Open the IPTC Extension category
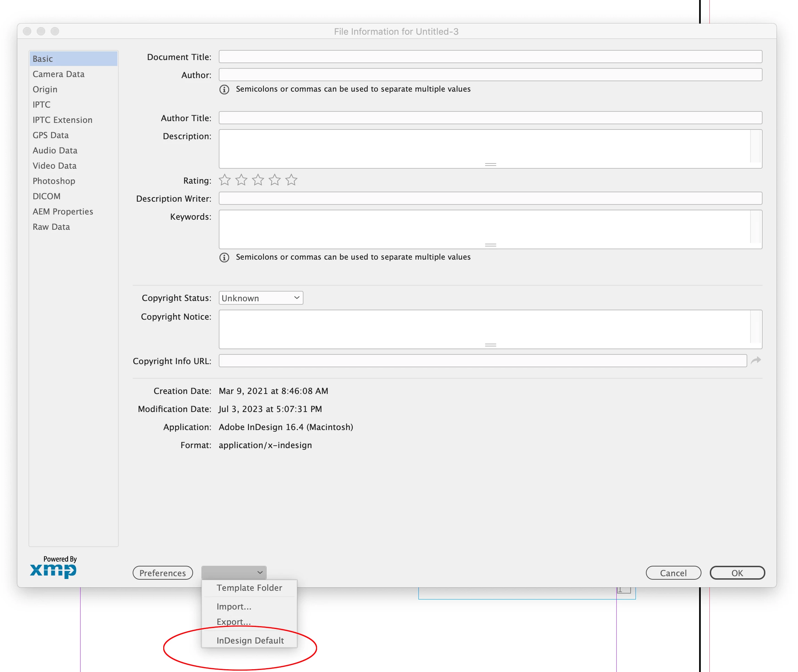This screenshot has height=672, width=798. [63, 120]
